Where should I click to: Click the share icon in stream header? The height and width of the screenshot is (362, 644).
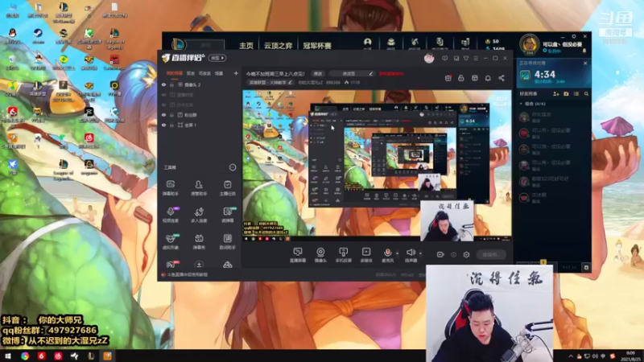tap(502, 78)
